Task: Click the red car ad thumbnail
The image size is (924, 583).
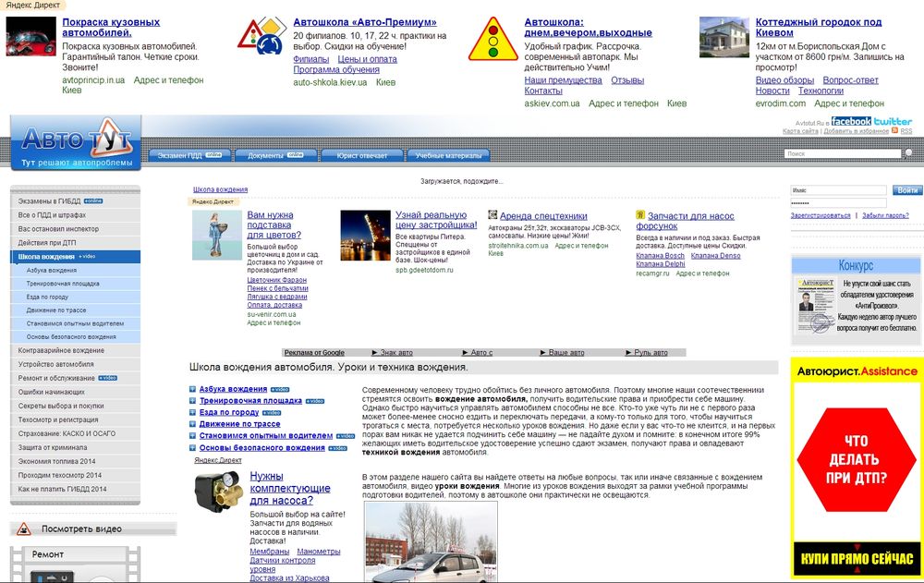Action: coord(30,37)
